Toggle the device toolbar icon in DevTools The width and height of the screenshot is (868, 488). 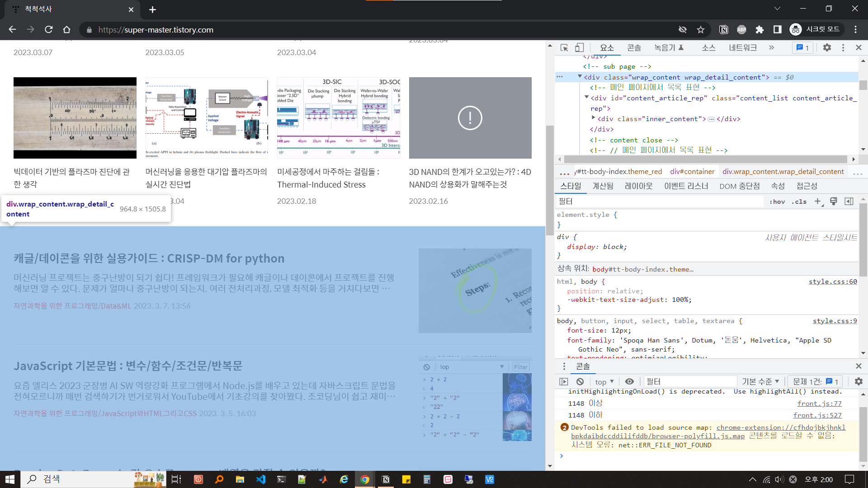click(x=579, y=48)
